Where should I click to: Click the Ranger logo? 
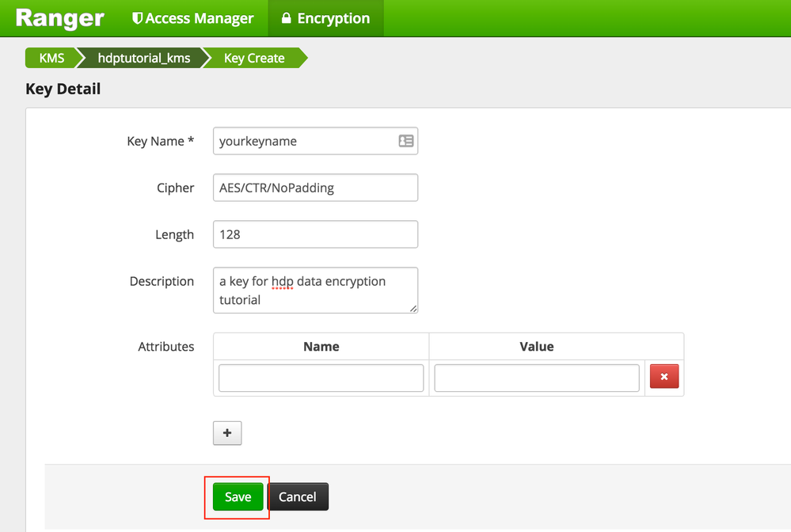coord(59,17)
